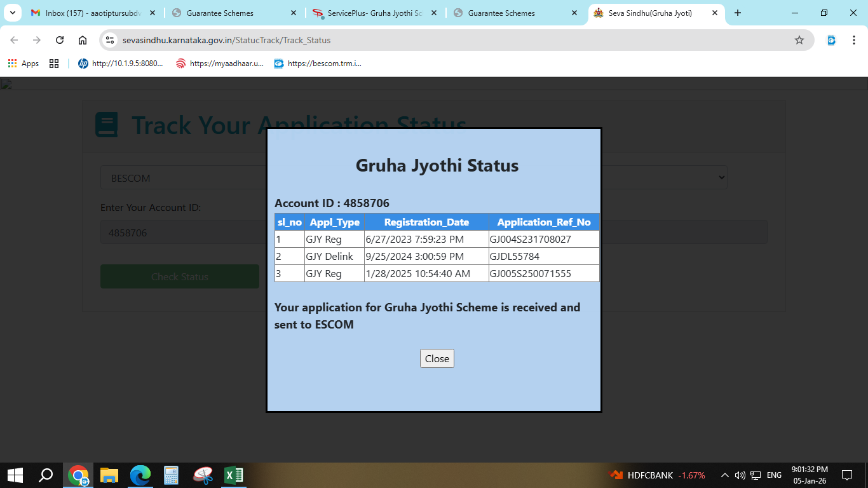Open the Apps bookmark shortcut

[23, 64]
